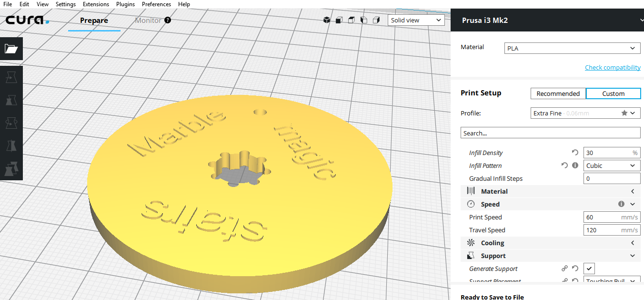Reset Infill Density with its revert arrow
Image resolution: width=644 pixels, height=300 pixels.
[575, 153]
